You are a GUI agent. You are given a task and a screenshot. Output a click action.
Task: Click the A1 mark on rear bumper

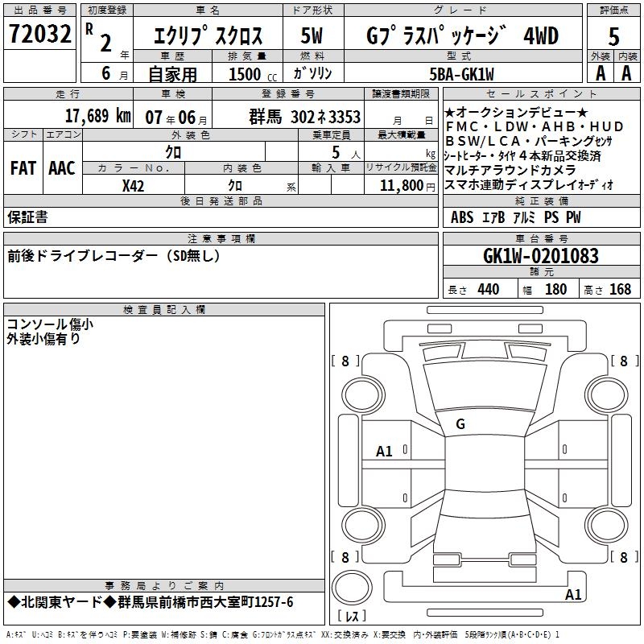(573, 595)
